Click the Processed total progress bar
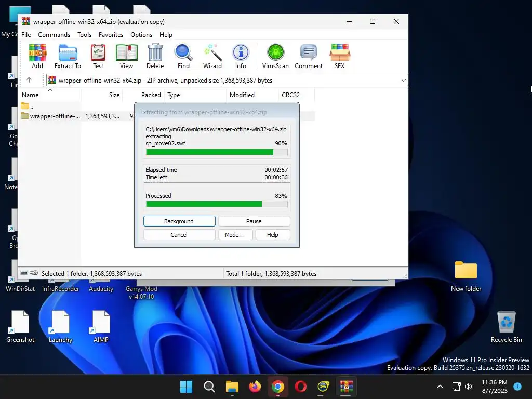 [217, 204]
